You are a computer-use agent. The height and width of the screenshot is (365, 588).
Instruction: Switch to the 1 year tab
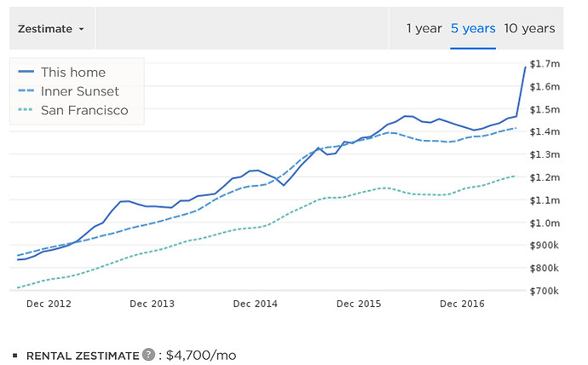(x=424, y=28)
